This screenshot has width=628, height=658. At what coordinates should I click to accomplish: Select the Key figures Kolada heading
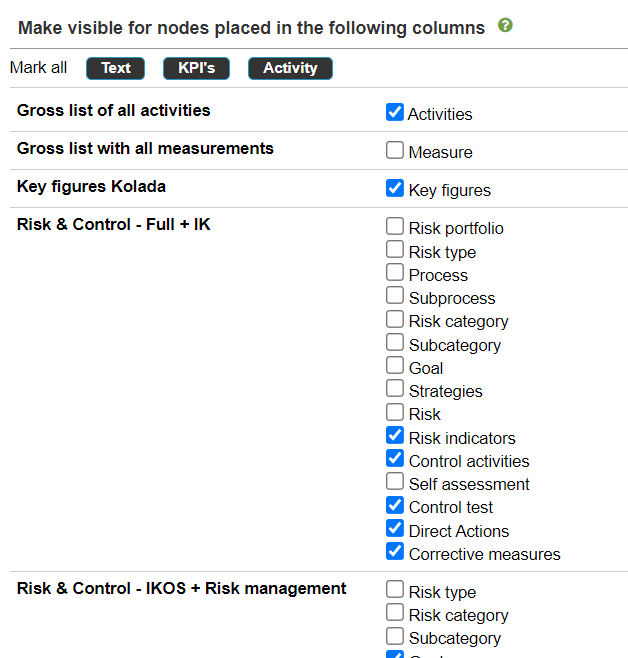tap(91, 186)
